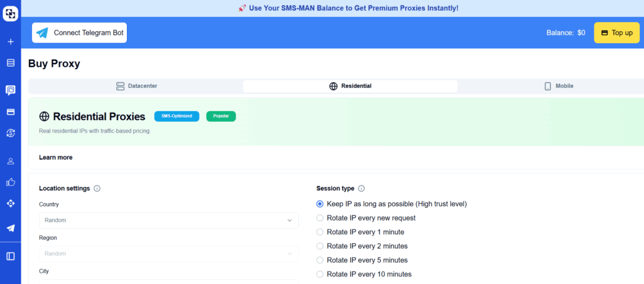Click the Top up button
Screen dimensions: 644x284
617,33
